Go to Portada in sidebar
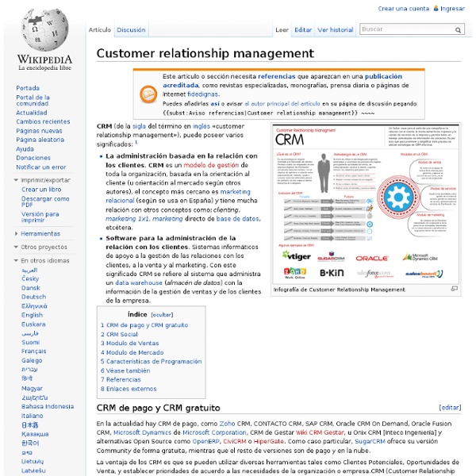 (x=28, y=88)
